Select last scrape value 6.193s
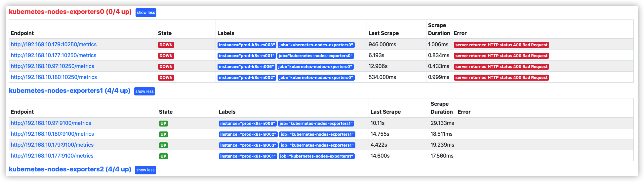644x182 pixels. click(376, 55)
